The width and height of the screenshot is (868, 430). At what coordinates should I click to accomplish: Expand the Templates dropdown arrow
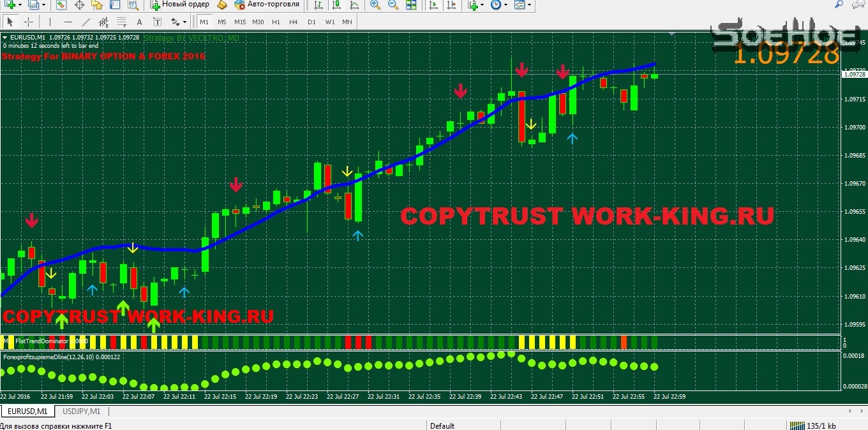coord(530,5)
